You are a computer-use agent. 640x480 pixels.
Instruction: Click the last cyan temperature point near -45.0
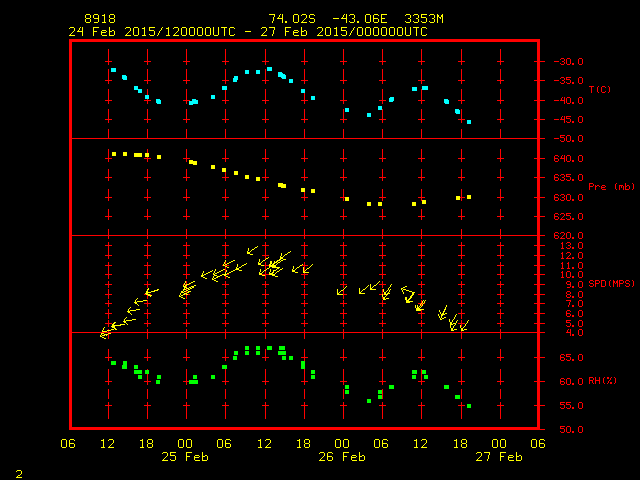[469, 122]
